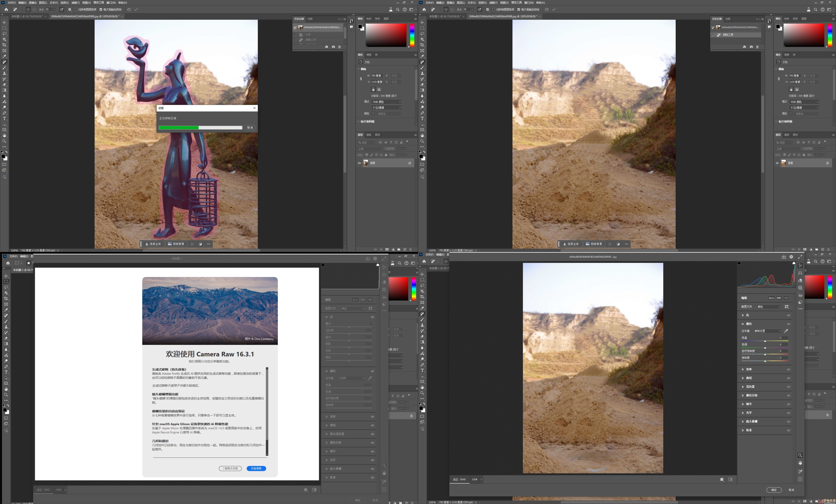Expand Optics section in bottom-right Camera Raw

coord(743,413)
